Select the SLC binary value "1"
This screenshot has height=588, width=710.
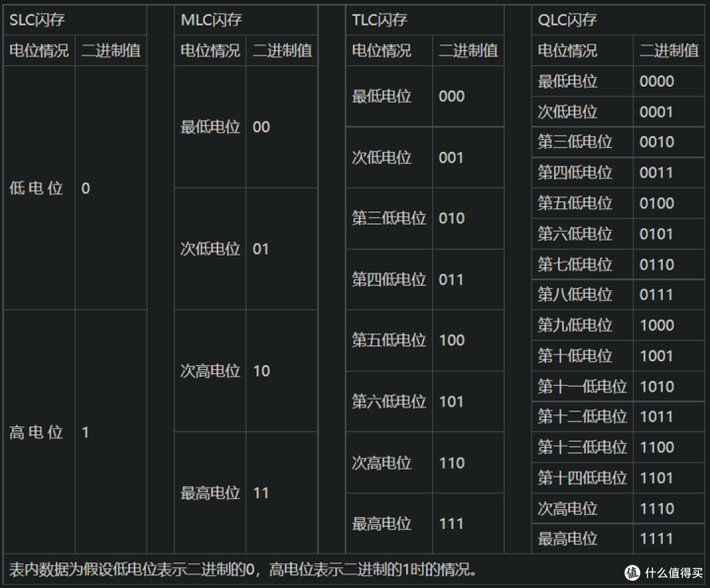tap(85, 432)
